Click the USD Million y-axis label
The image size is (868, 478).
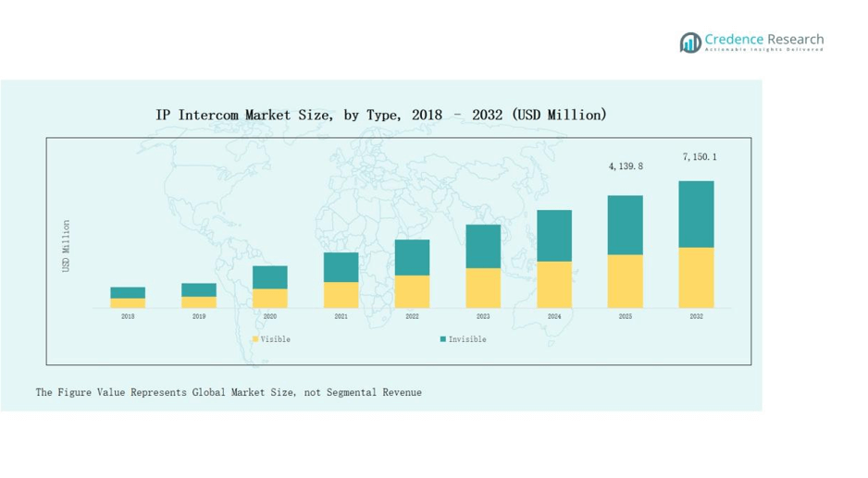(66, 246)
